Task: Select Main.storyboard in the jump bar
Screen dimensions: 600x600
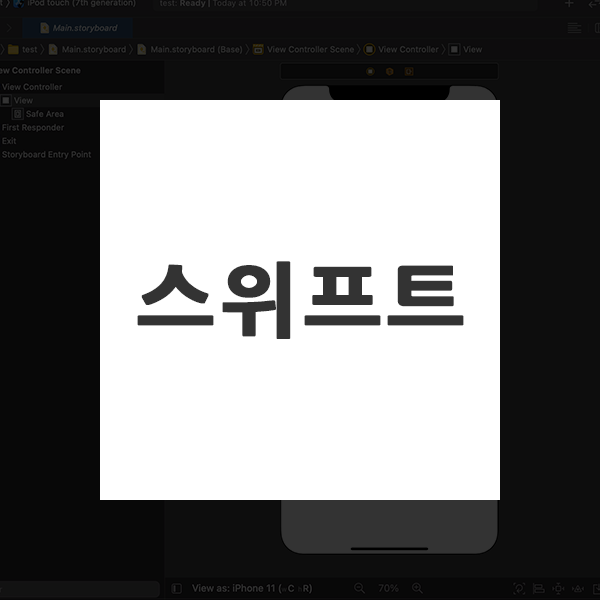Action: tap(94, 49)
